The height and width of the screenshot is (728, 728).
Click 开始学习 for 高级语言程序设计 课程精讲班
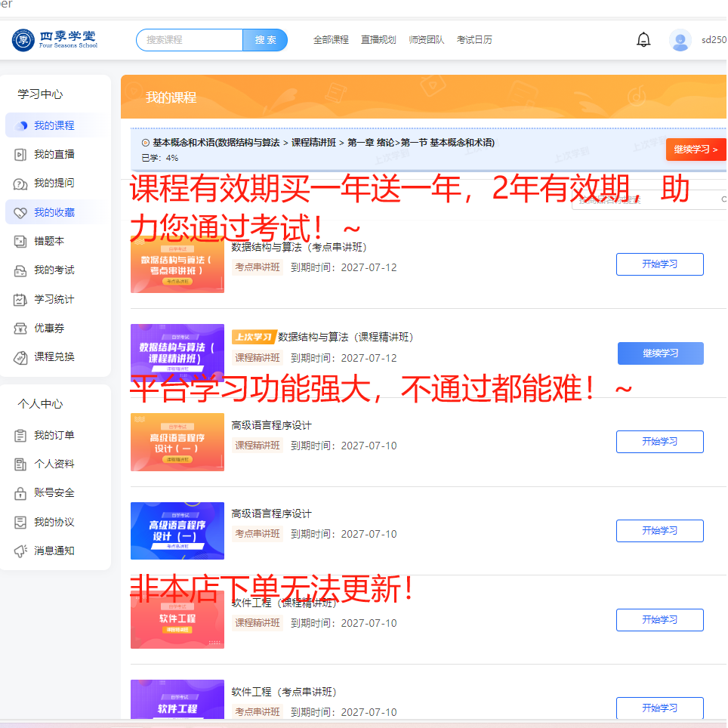coord(660,442)
